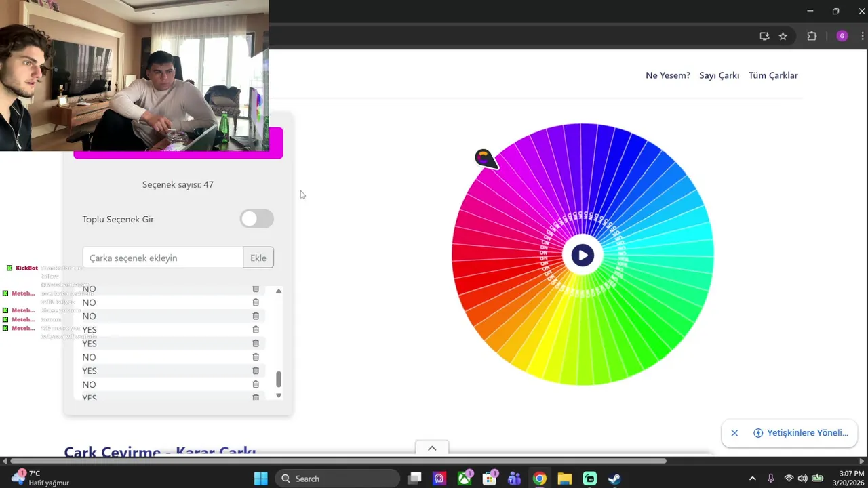Click the page horizontal scrollbar

pyautogui.click(x=339, y=461)
